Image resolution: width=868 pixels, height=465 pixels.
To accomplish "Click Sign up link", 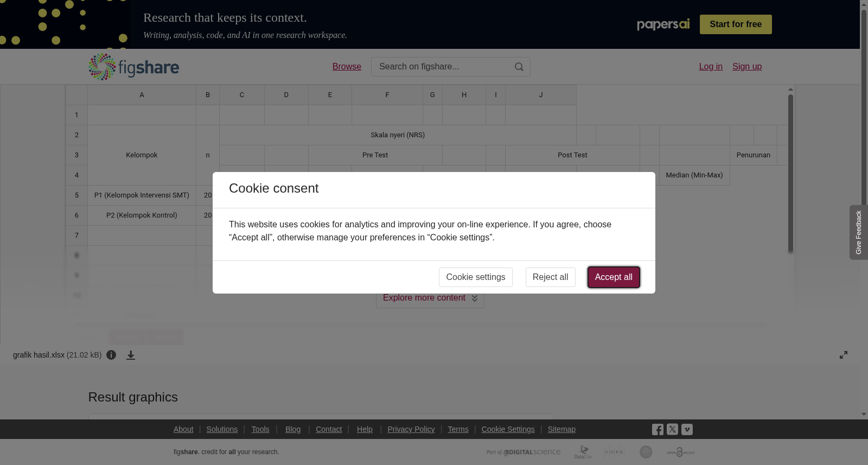I will (x=747, y=67).
